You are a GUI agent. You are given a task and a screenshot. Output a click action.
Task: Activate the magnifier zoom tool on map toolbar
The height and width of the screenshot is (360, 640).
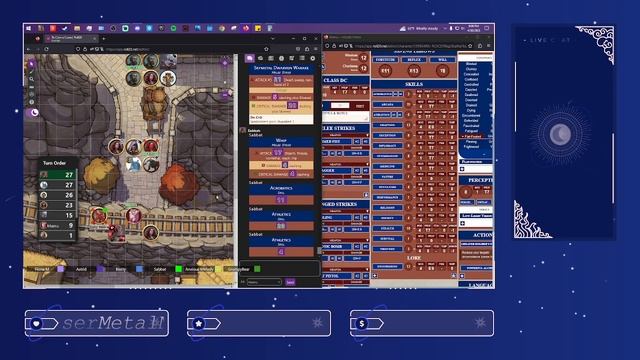point(31,79)
